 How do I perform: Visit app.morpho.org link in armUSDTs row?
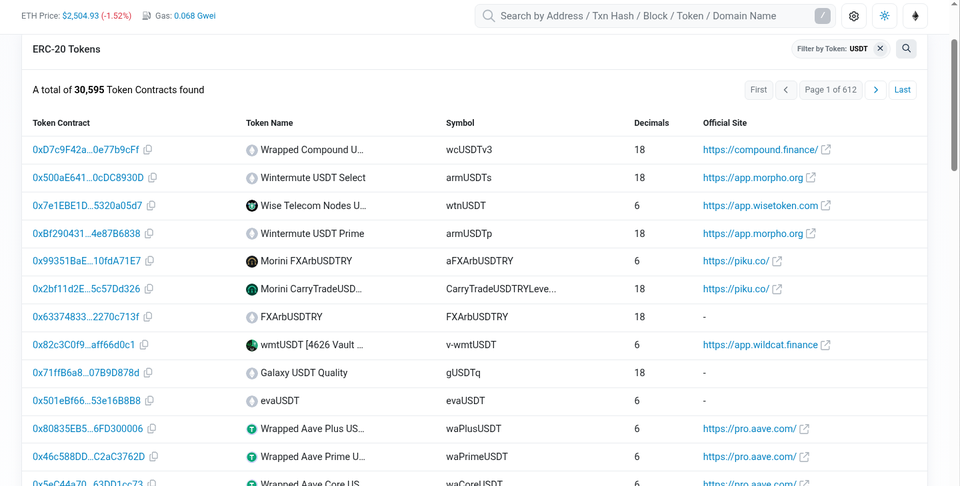[x=753, y=178]
